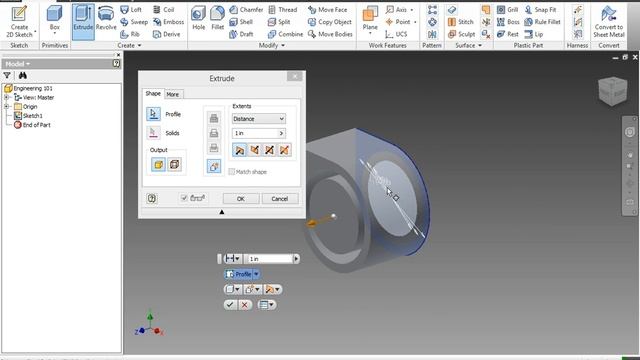
Task: Apply the Chamfer tool
Action: 246,9
